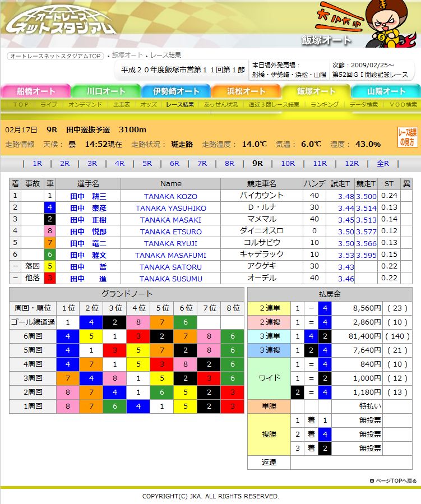The width and height of the screenshot is (421, 504).
Task: Click the Iizuka Auto mascot character image
Action: (x=390, y=24)
